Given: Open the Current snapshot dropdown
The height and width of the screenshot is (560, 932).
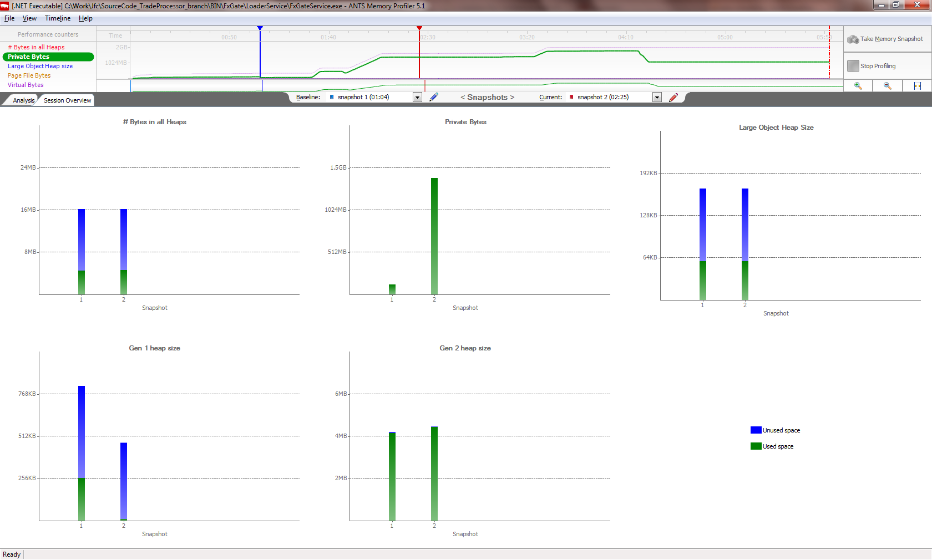Looking at the screenshot, I should click(x=657, y=97).
